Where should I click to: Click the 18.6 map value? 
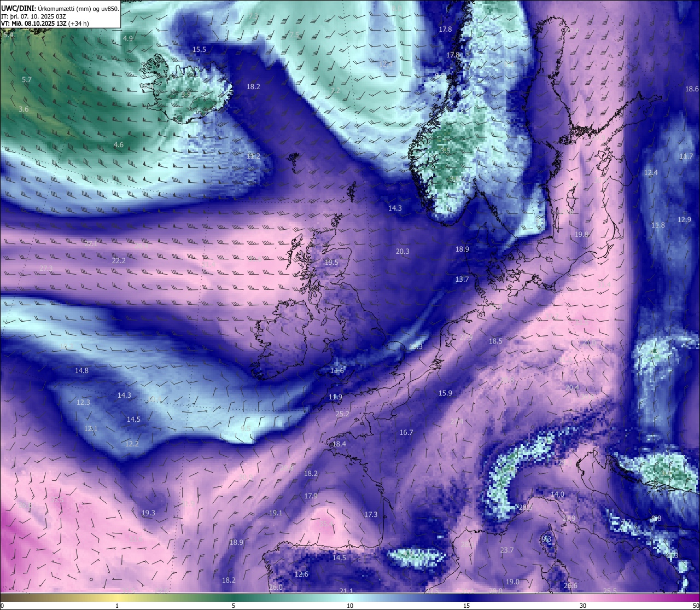(692, 89)
